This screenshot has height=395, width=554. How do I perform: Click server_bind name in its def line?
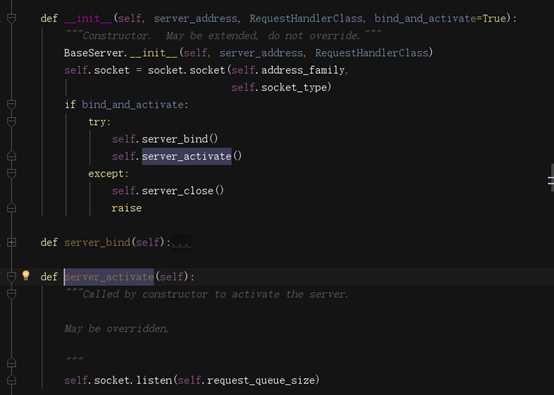[97, 243]
